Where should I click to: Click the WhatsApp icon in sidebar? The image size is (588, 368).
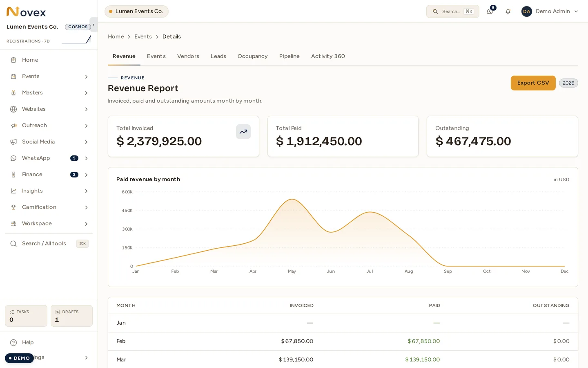13,158
